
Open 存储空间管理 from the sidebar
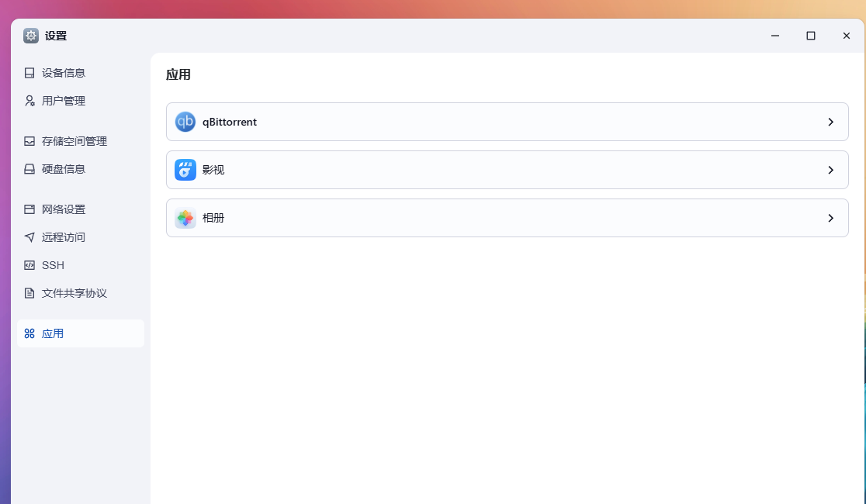pyautogui.click(x=74, y=141)
